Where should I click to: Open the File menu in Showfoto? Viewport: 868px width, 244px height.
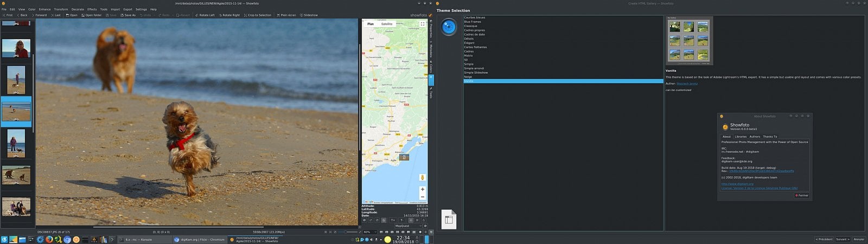click(x=4, y=9)
